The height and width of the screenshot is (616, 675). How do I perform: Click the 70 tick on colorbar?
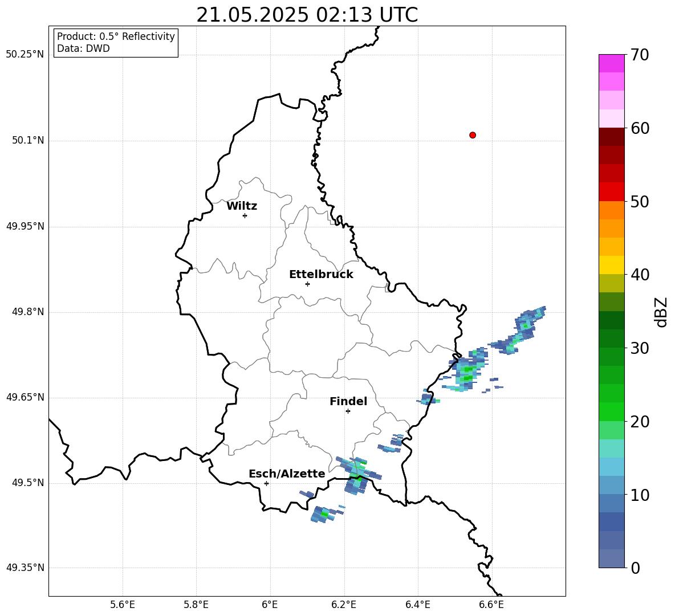pyautogui.click(x=640, y=55)
